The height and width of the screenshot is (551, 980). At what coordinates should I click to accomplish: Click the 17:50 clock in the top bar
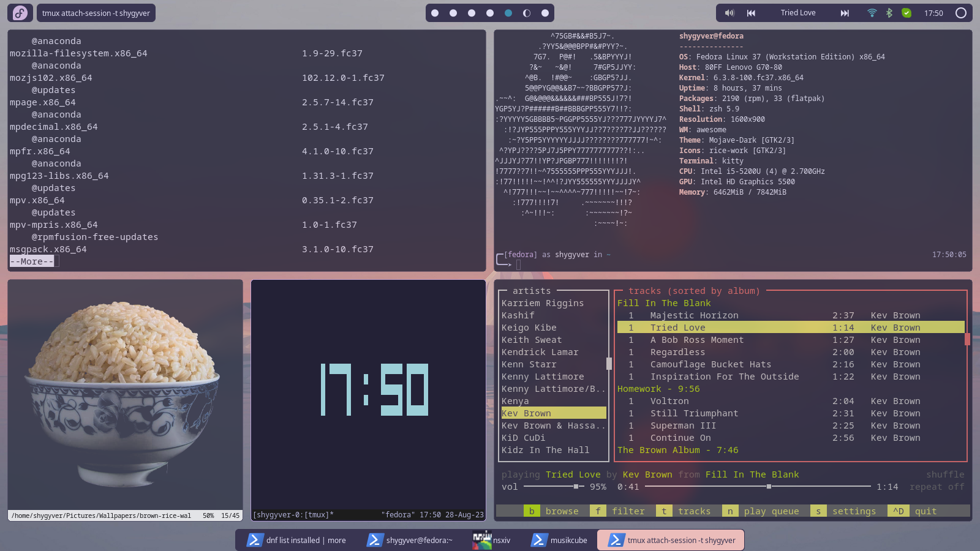click(933, 13)
